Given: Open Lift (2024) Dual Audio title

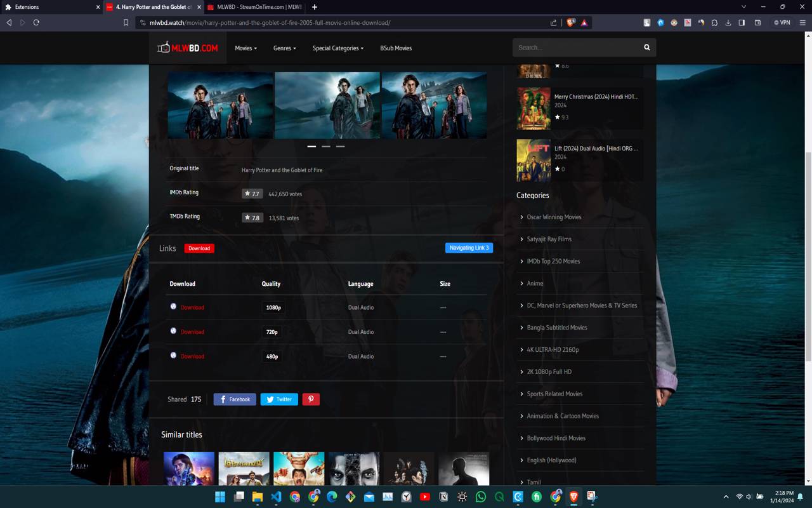Looking at the screenshot, I should click(596, 149).
